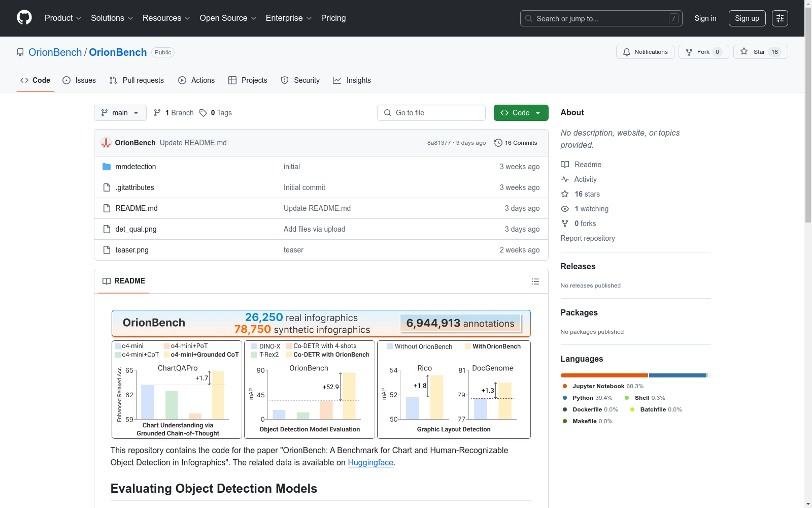The image size is (812, 508).
Task: Open the OrionBench owner link
Action: [x=55, y=52]
